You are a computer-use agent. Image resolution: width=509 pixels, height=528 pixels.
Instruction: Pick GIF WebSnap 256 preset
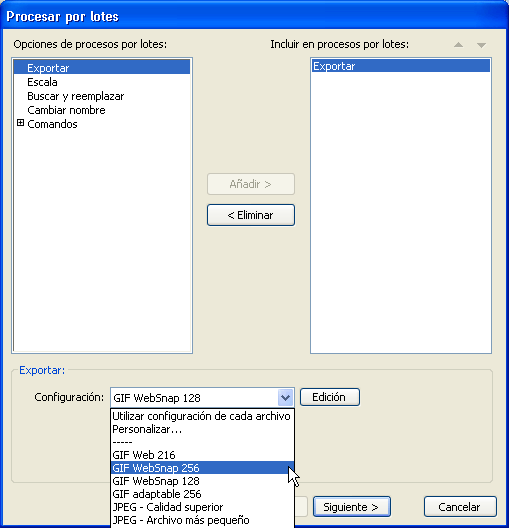(202, 468)
